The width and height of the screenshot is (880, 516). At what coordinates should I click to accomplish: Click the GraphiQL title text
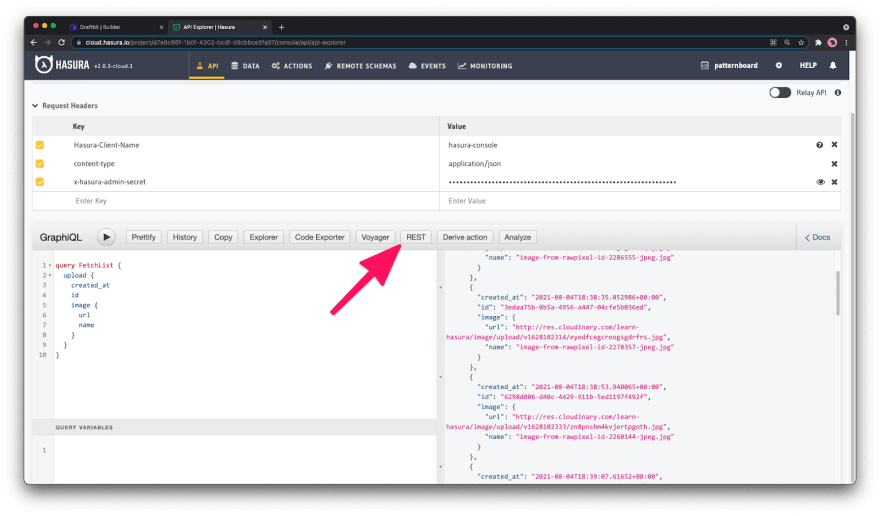tap(61, 238)
